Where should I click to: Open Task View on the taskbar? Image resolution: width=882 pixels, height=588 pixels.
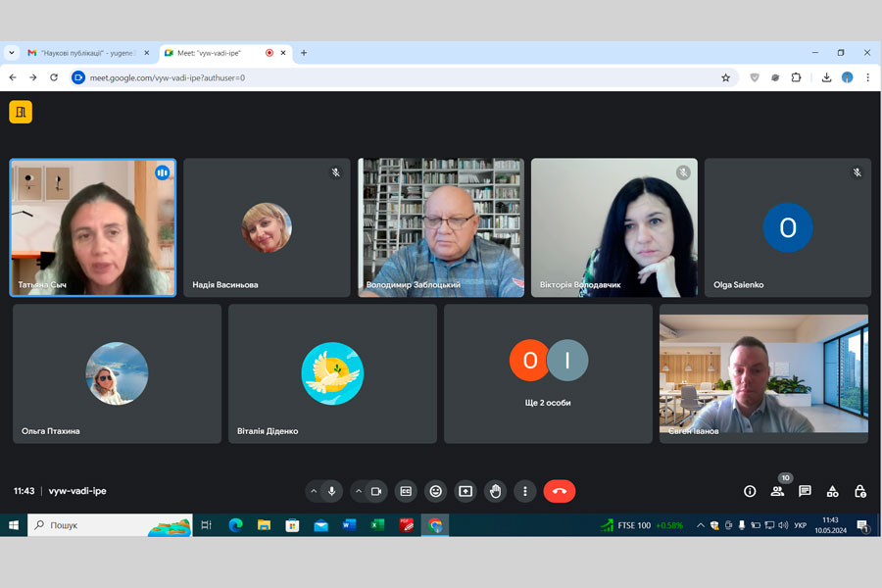(207, 525)
